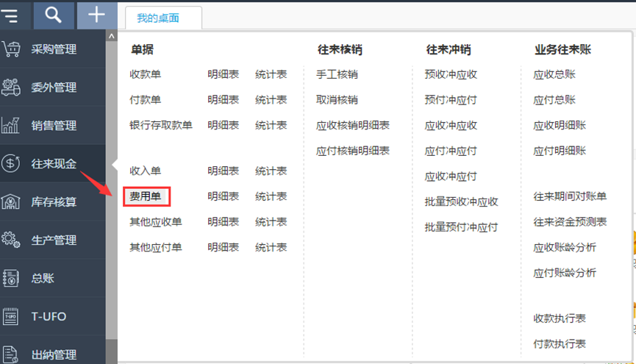Click the 委外管理 truck gear icon
Image resolution: width=636 pixels, height=364 pixels.
(x=11, y=88)
